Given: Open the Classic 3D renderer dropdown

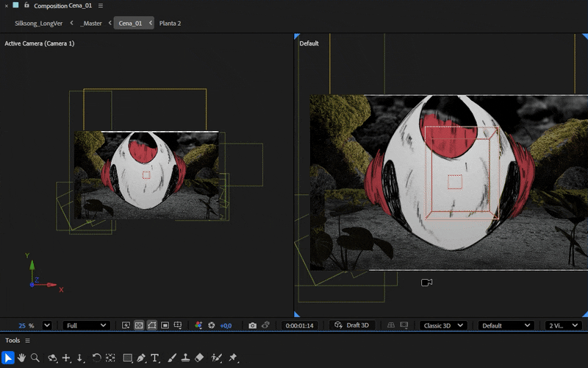Looking at the screenshot, I should point(444,325).
